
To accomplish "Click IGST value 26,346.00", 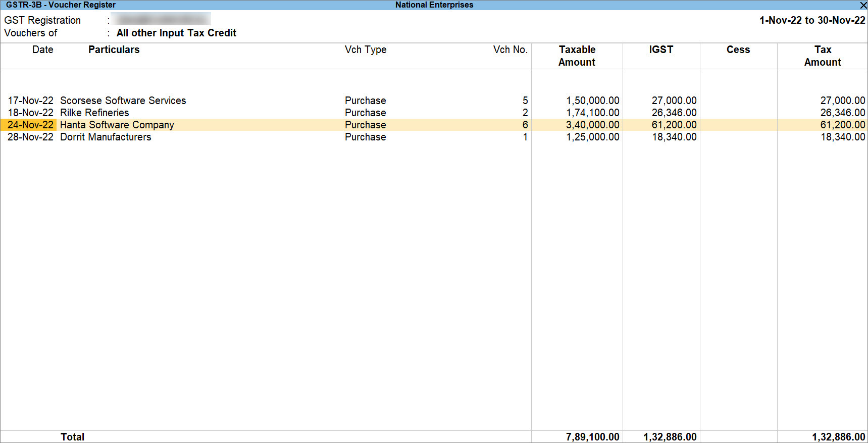I will click(674, 113).
